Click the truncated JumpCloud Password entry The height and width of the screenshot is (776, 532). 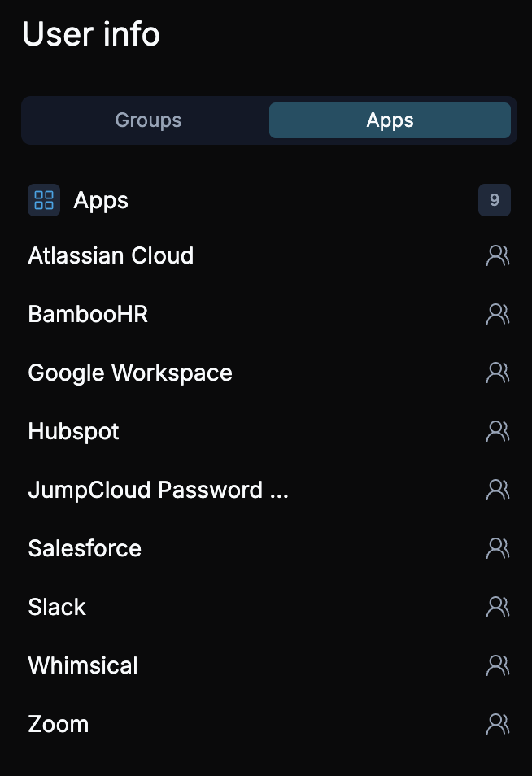158,490
